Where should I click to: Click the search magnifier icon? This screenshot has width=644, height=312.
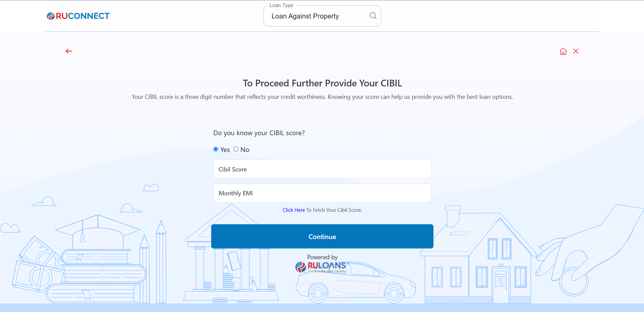click(373, 16)
